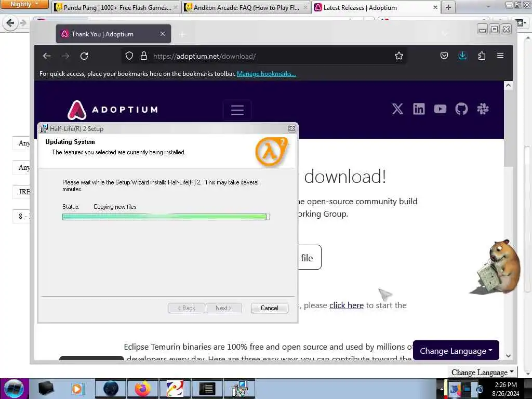Show hidden system tray icons arrow
This screenshot has height=399, width=532.
pos(442,389)
